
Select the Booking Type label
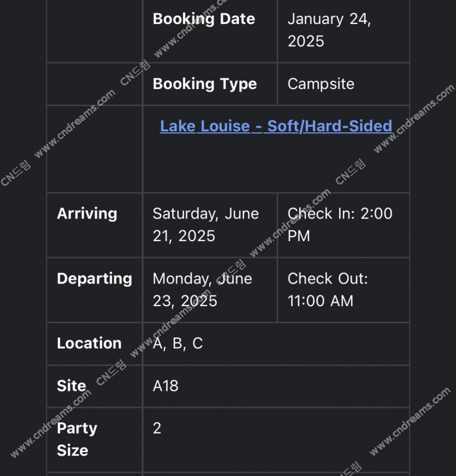[205, 84]
